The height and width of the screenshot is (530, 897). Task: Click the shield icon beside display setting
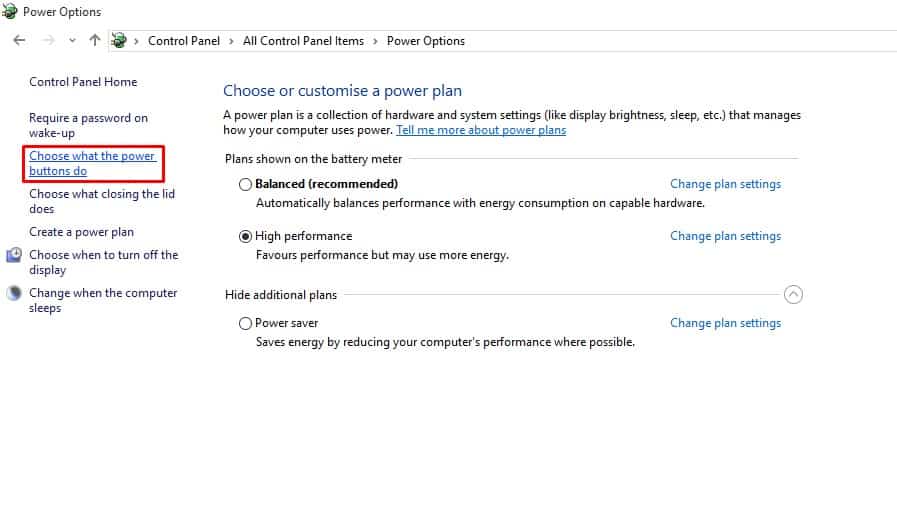(x=14, y=255)
